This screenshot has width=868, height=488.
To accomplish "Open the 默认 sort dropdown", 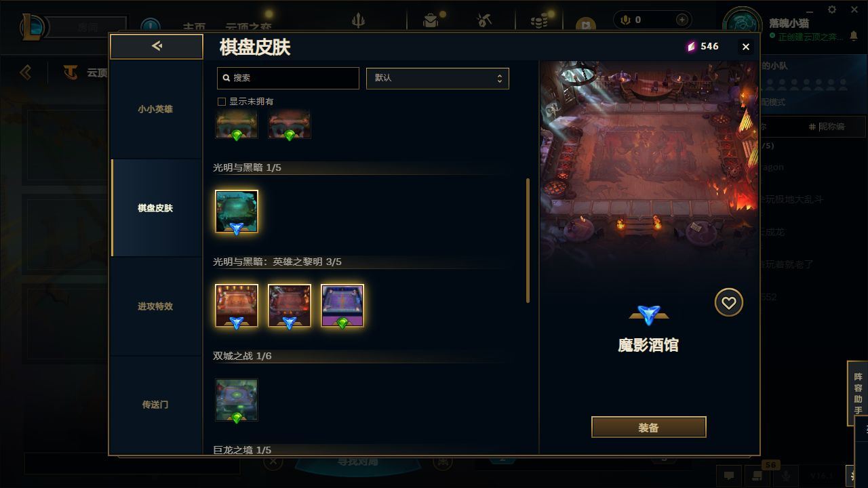I will tap(437, 78).
